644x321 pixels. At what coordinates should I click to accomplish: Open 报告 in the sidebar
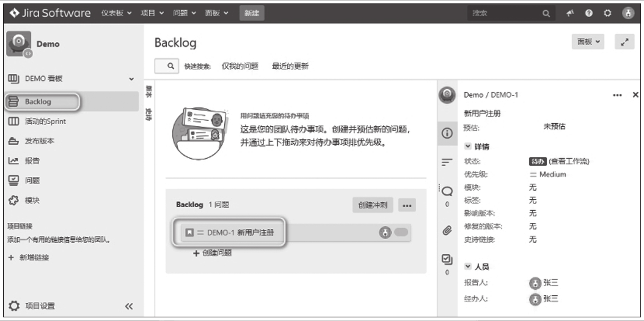tap(24, 160)
